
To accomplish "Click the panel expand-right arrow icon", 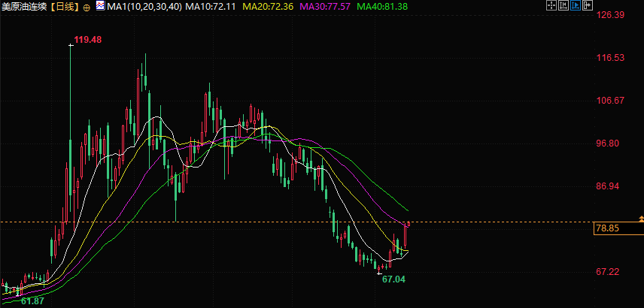I will [588, 5].
